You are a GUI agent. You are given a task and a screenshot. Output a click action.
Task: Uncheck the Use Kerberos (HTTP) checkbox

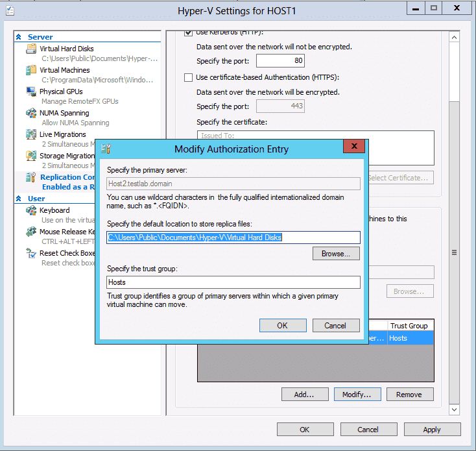click(x=188, y=32)
